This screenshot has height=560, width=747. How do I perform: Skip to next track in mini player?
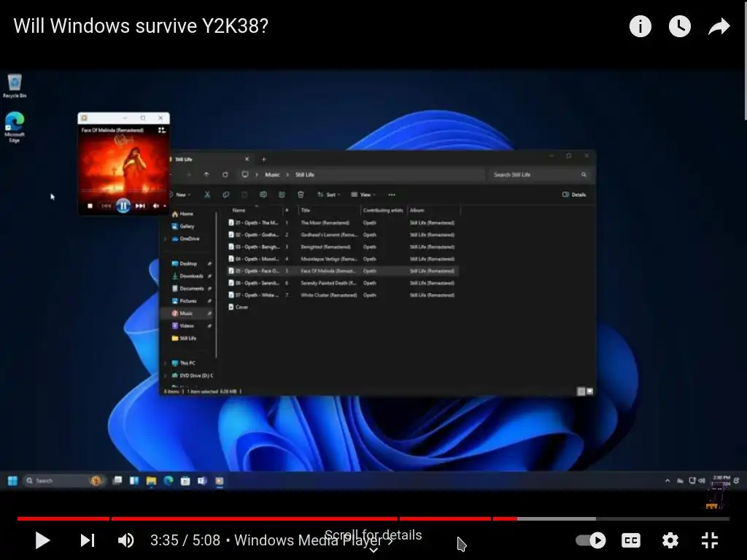(x=140, y=206)
